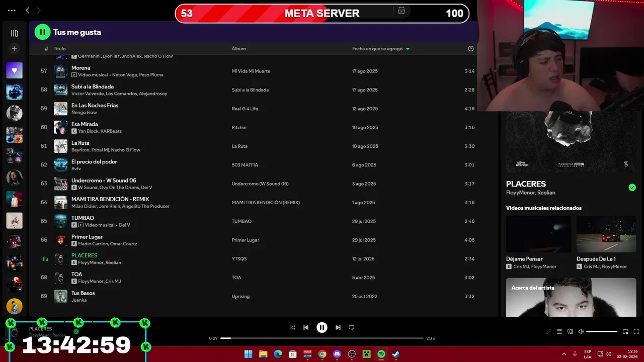Open Minecraft from taskbar
Screen dimensions: 644x362
click(x=367, y=354)
